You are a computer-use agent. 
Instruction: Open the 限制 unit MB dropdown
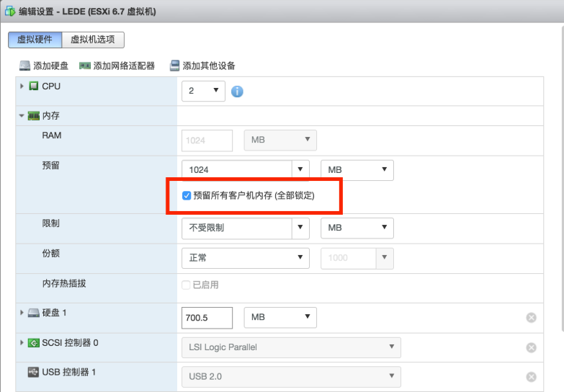(357, 228)
